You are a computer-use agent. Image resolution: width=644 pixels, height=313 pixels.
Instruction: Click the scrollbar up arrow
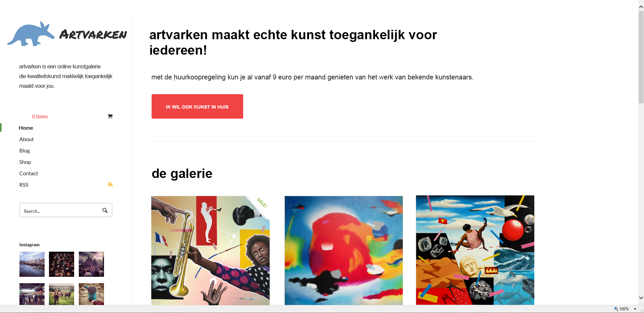point(641,7)
